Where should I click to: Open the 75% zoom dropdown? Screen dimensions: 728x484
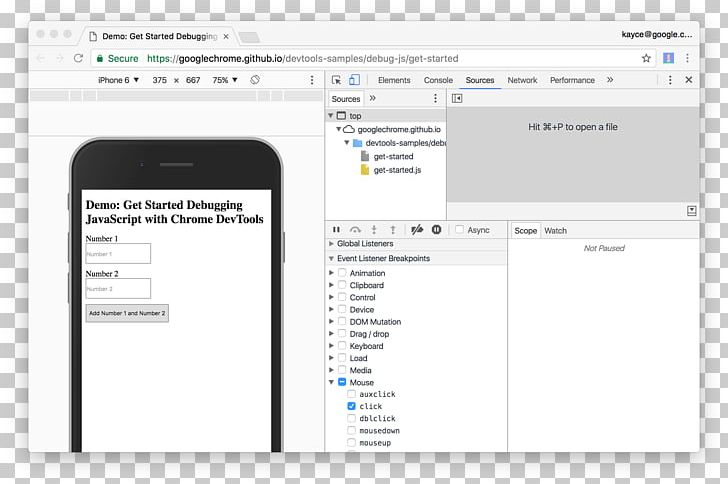point(225,80)
